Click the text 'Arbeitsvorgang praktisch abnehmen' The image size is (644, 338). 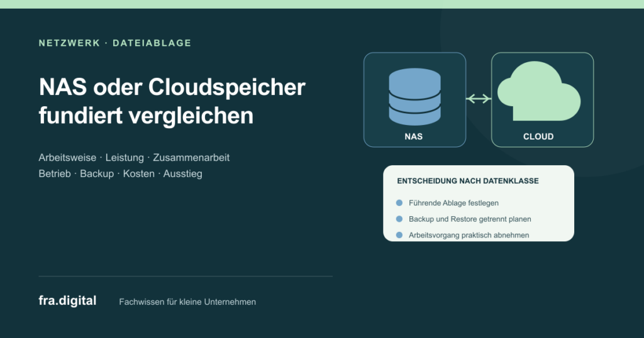pyautogui.click(x=469, y=235)
